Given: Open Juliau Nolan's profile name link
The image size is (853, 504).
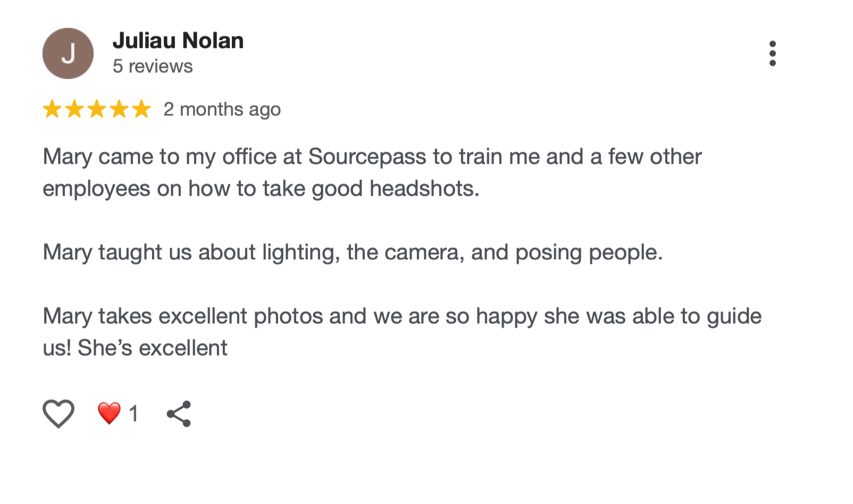Looking at the screenshot, I should (178, 41).
